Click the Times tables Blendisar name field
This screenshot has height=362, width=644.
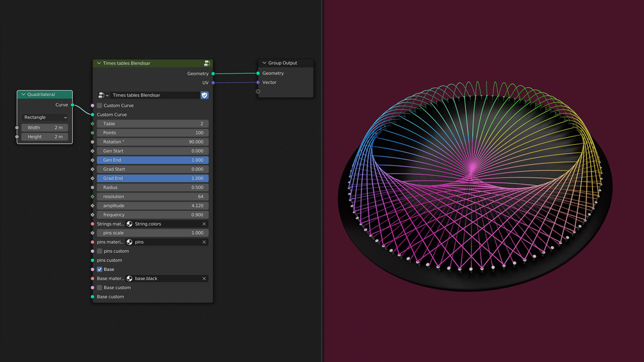coord(155,95)
